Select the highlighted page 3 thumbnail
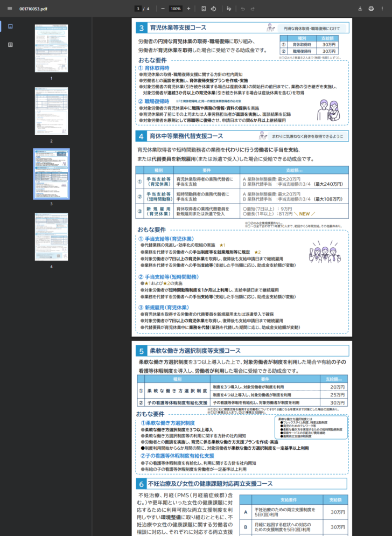Viewport: 392px width, 536px height. click(x=51, y=173)
